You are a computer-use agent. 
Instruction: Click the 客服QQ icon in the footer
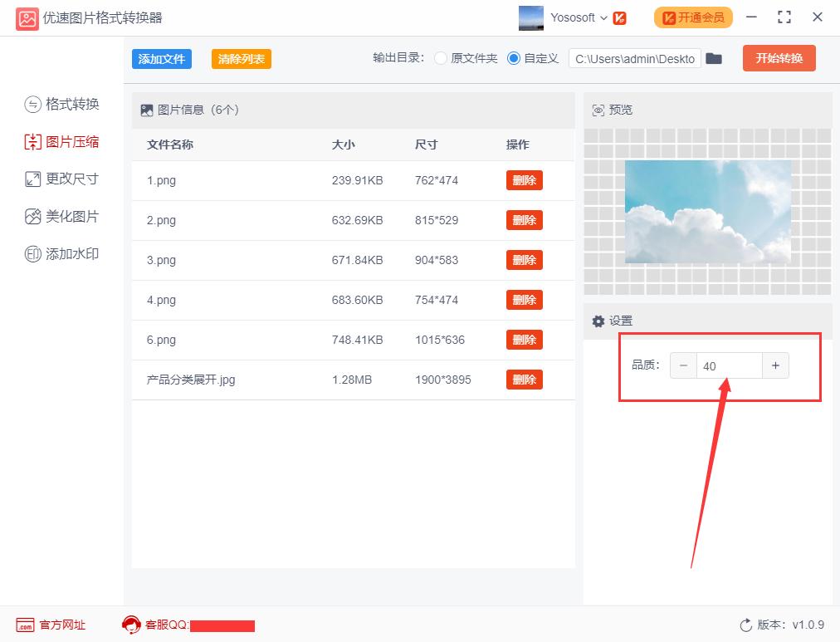[131, 625]
